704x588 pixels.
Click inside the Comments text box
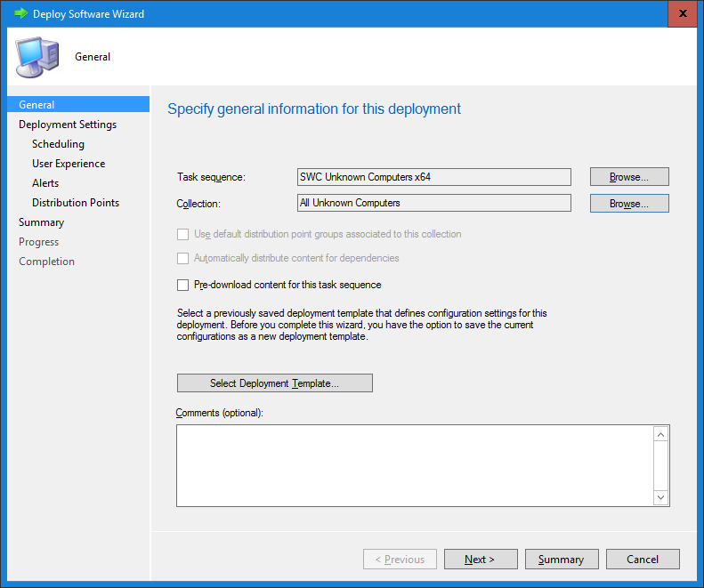click(414, 465)
